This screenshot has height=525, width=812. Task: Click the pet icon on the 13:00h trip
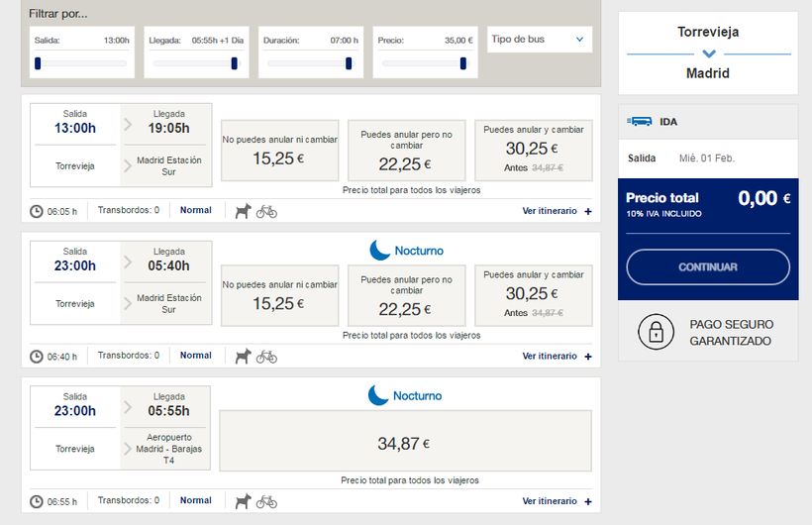pos(244,211)
